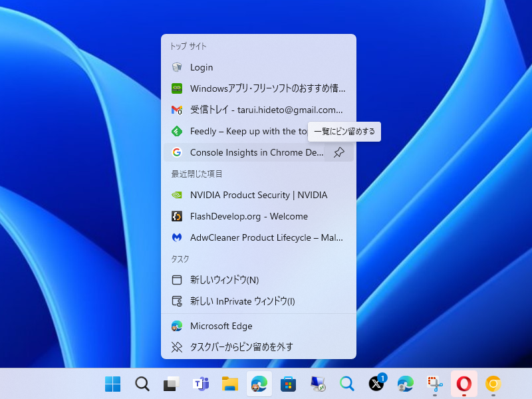Click the FlashDevelop favicon
532x399 pixels.
[x=177, y=216]
